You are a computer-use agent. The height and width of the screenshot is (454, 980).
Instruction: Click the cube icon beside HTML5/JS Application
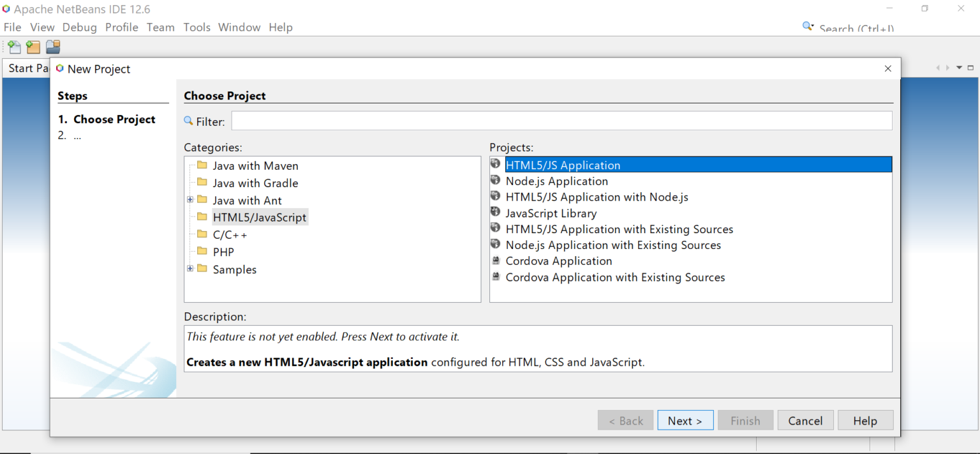pos(496,163)
